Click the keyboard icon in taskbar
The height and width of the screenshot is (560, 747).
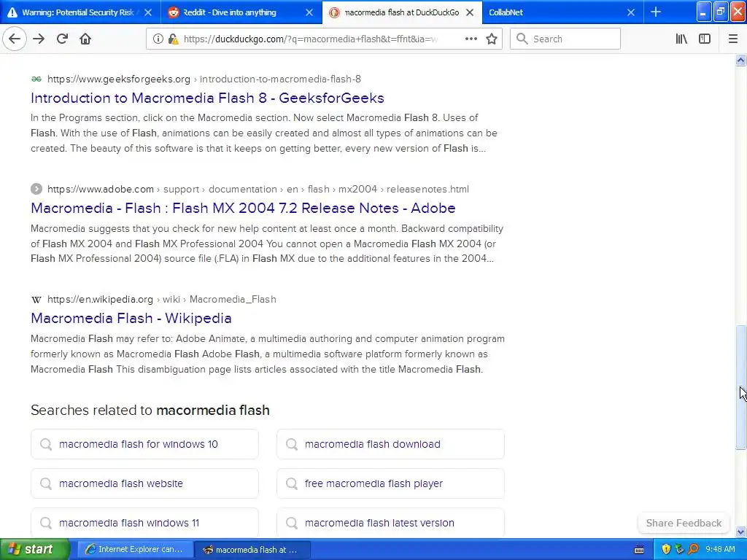click(639, 550)
